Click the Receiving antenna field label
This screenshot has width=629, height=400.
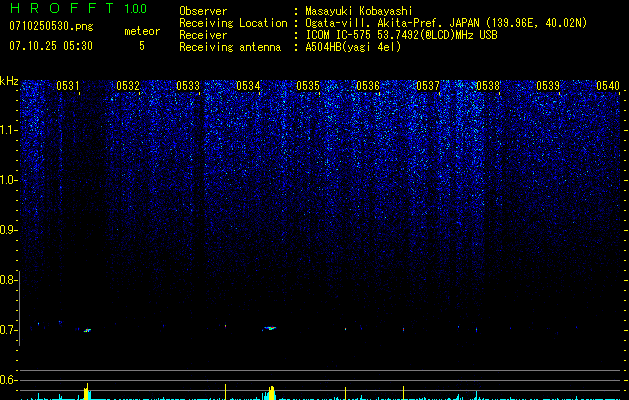230,47
